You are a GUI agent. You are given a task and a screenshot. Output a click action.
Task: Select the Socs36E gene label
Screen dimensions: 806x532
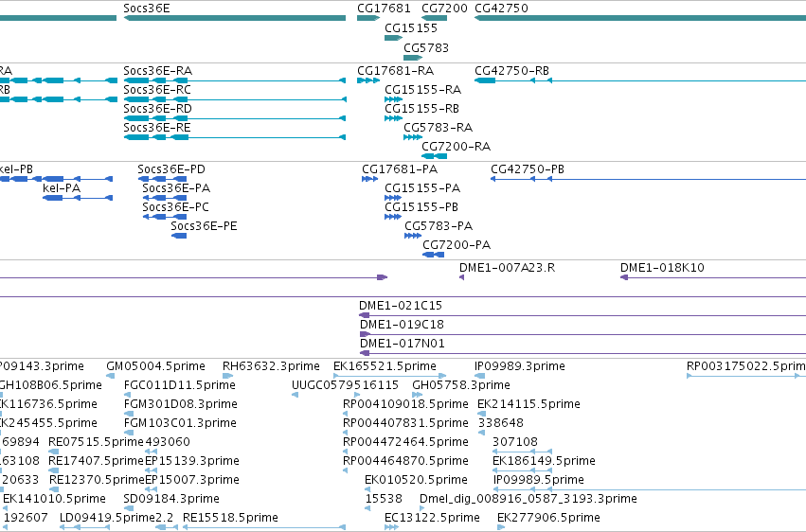click(147, 9)
